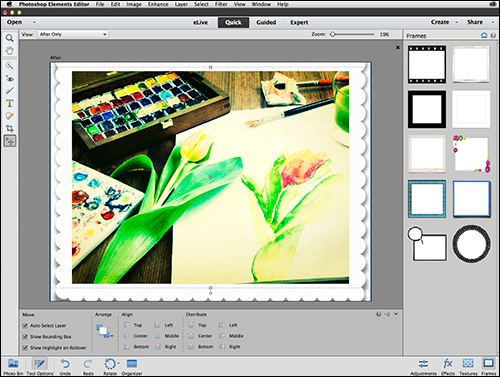The height and width of the screenshot is (377, 500).
Task: Close the After image view
Action: point(398,48)
